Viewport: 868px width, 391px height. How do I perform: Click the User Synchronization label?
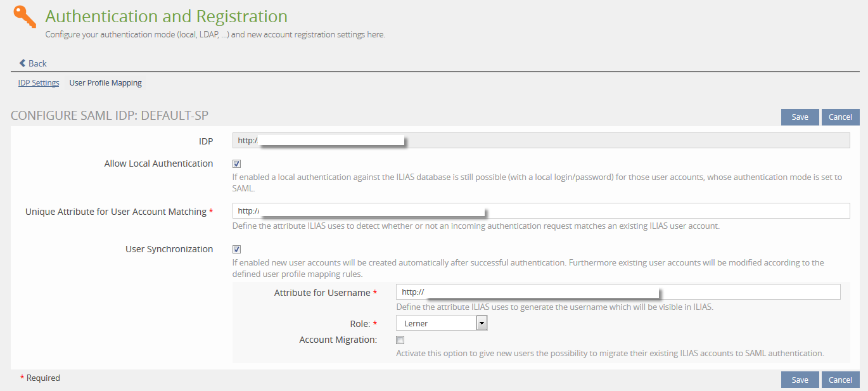click(x=169, y=249)
